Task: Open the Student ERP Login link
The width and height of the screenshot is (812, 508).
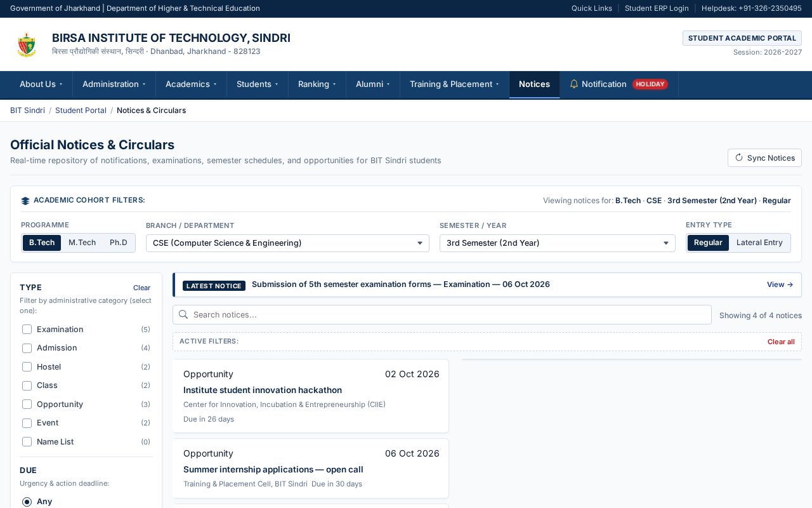Action: pyautogui.click(x=657, y=8)
